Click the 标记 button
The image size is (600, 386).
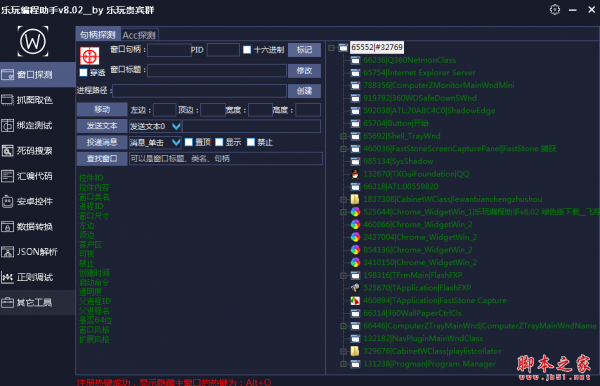pyautogui.click(x=304, y=50)
